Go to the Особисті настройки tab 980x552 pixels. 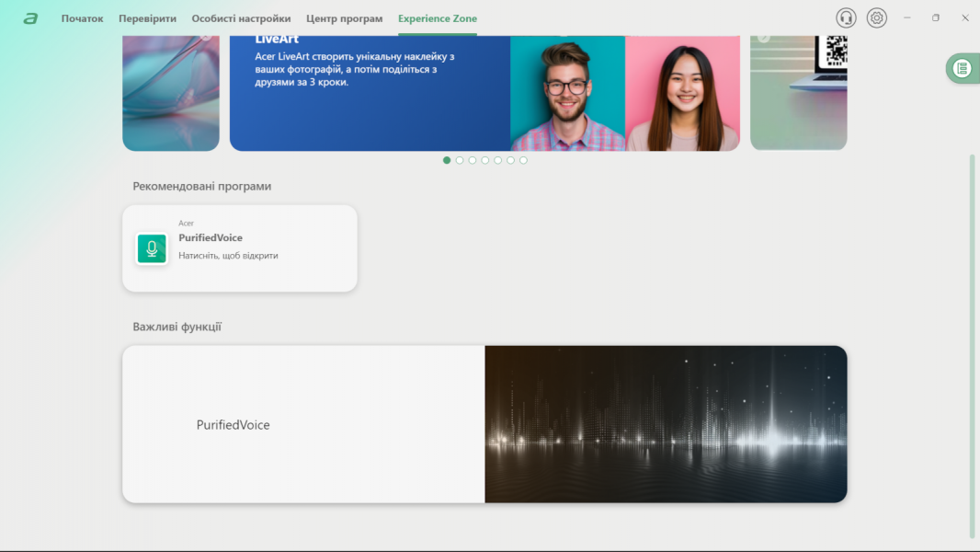coord(241,18)
